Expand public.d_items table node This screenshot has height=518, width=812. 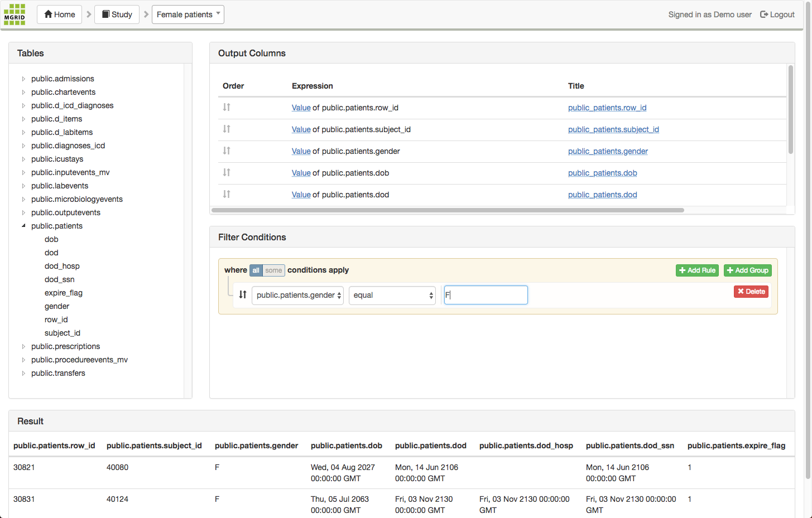[x=23, y=119]
